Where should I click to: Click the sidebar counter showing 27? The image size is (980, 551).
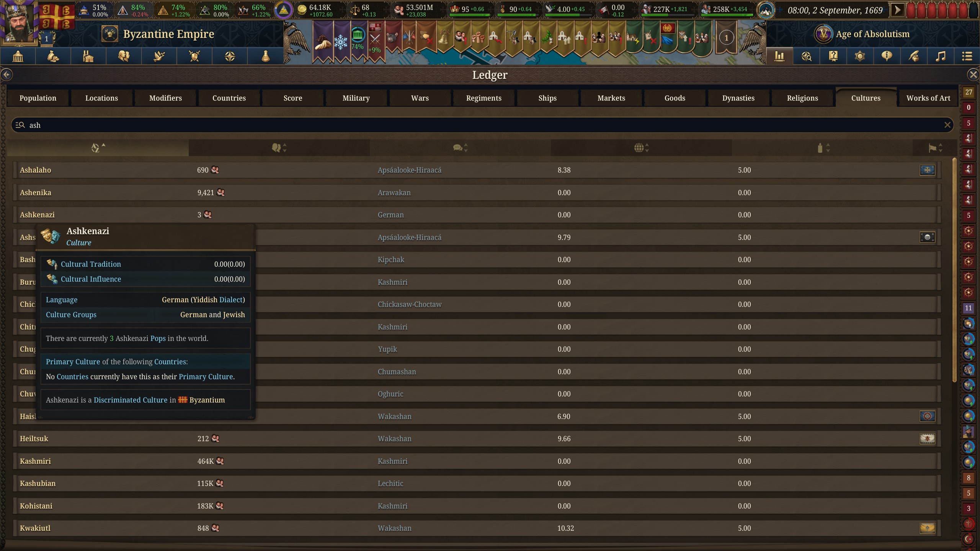[969, 92]
